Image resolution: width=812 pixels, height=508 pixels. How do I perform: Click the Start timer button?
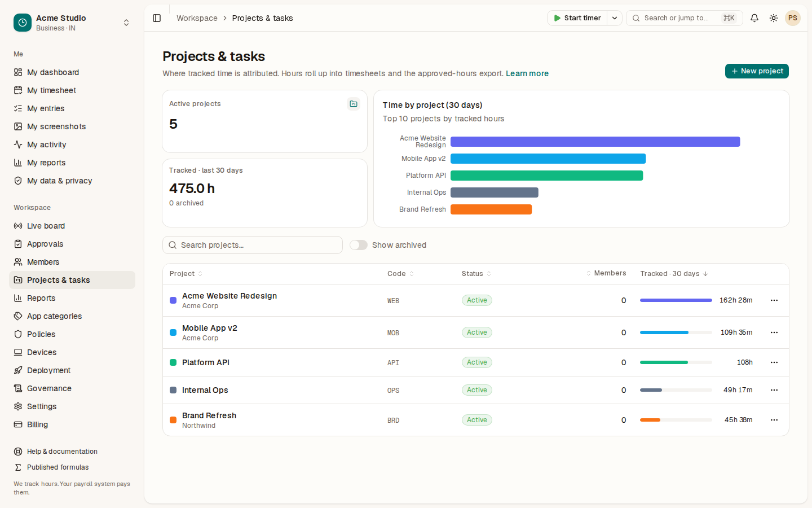coord(577,18)
